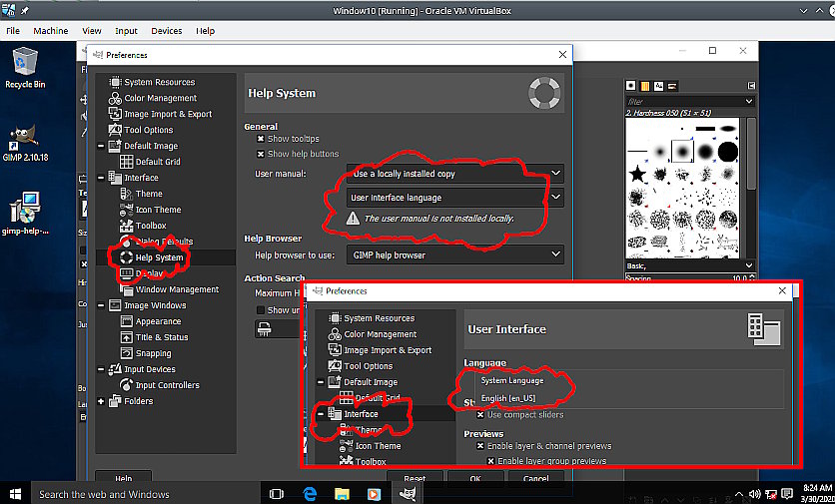Toggle the partly hidden 'Show un...' checkbox under Action Search
Screen dimensions: 835x504
(261, 309)
